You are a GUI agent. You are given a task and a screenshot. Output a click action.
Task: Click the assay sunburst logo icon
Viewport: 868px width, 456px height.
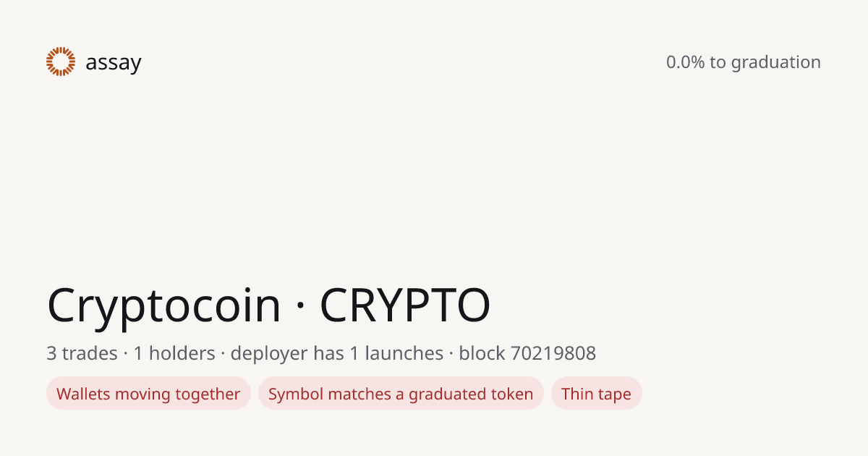click(x=61, y=62)
